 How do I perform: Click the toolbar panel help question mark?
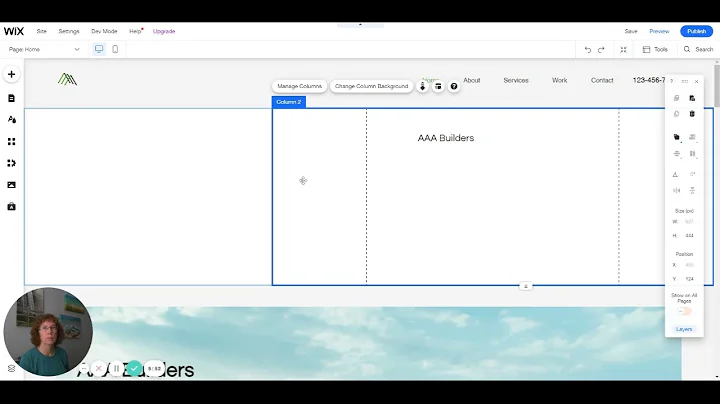672,81
